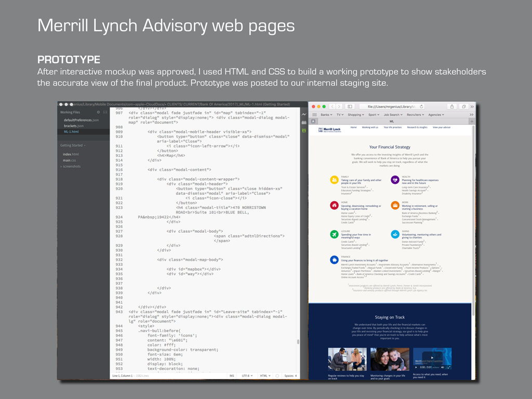Click the Merrill Lynch logo
Screen dimensions: 532x399
click(329, 129)
